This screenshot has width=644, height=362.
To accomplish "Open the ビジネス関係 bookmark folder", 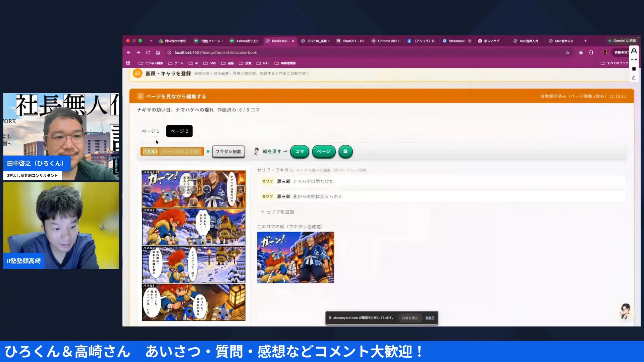I will click(151, 63).
